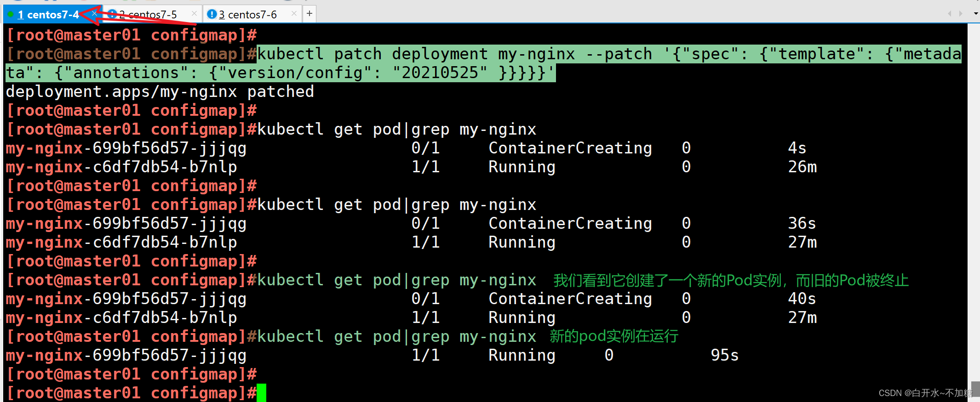Screen dimensions: 980x402
Task: Click the green cursor at the last prompt
Action: click(x=261, y=393)
